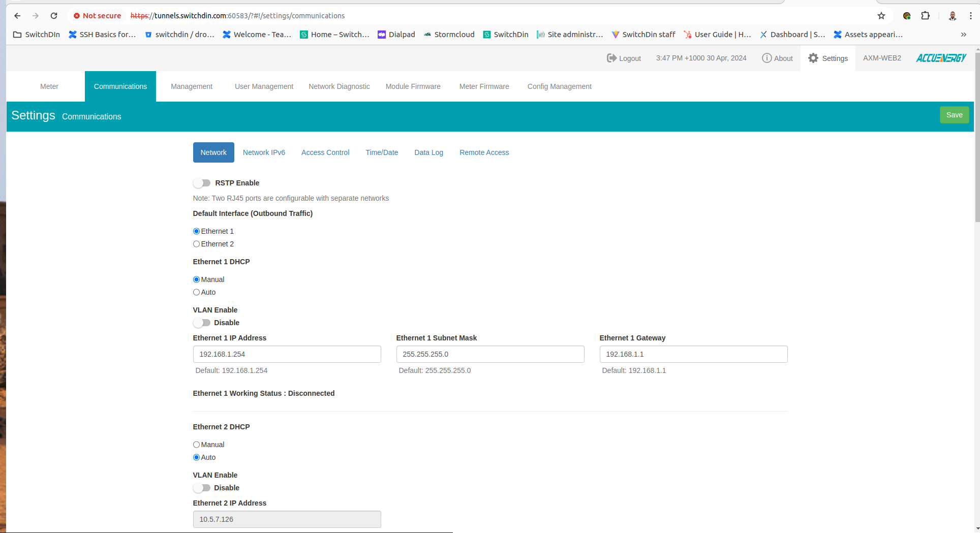Select Ethernet 1 as default interface
The image size is (980, 533).
[x=196, y=231]
